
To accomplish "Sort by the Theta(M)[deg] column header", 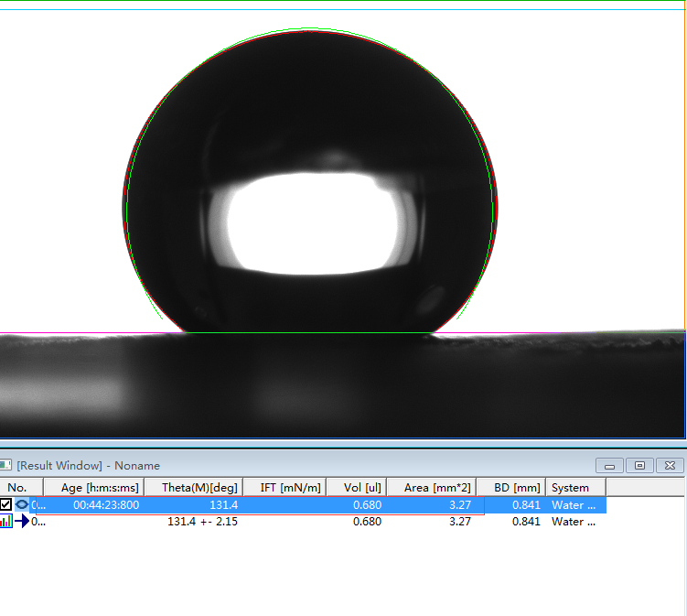I will [193, 487].
